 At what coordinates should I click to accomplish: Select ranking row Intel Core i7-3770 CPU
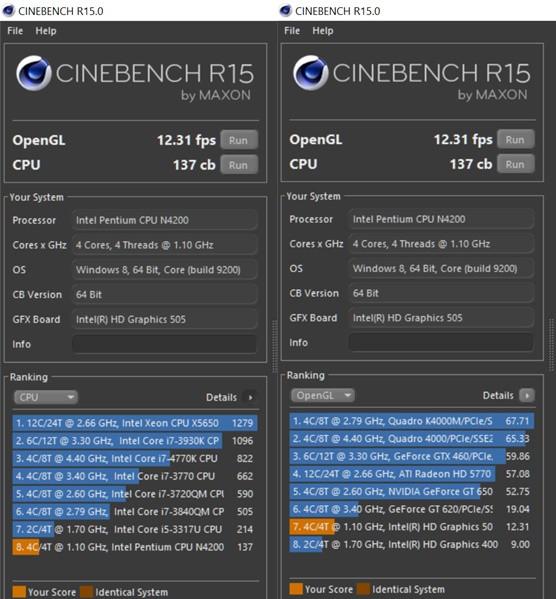point(135,476)
